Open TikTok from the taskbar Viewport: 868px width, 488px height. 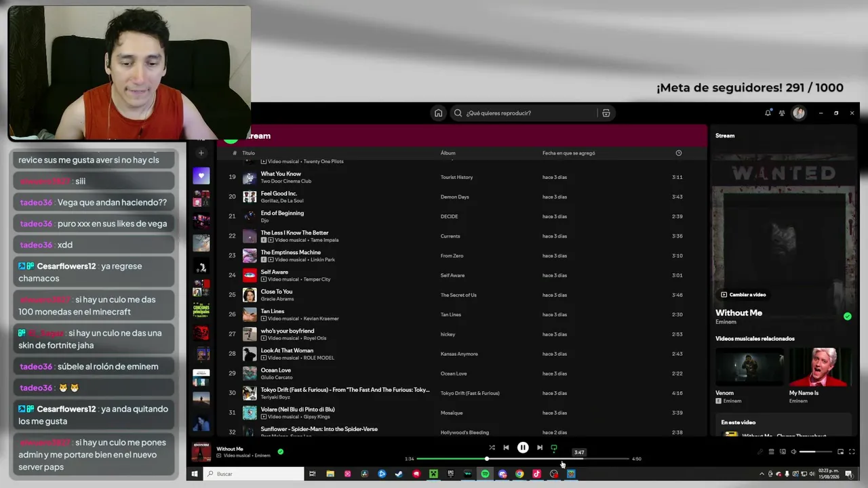point(536,474)
